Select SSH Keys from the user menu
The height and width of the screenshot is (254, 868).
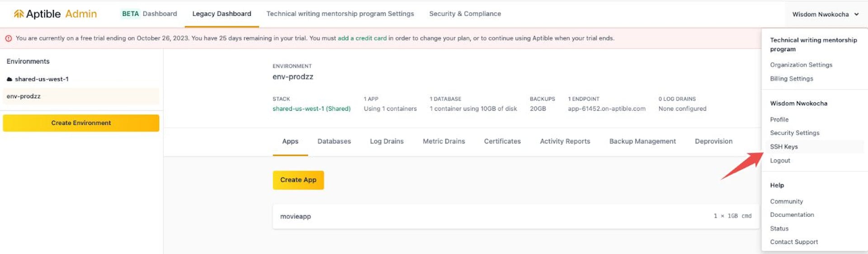coord(784,147)
